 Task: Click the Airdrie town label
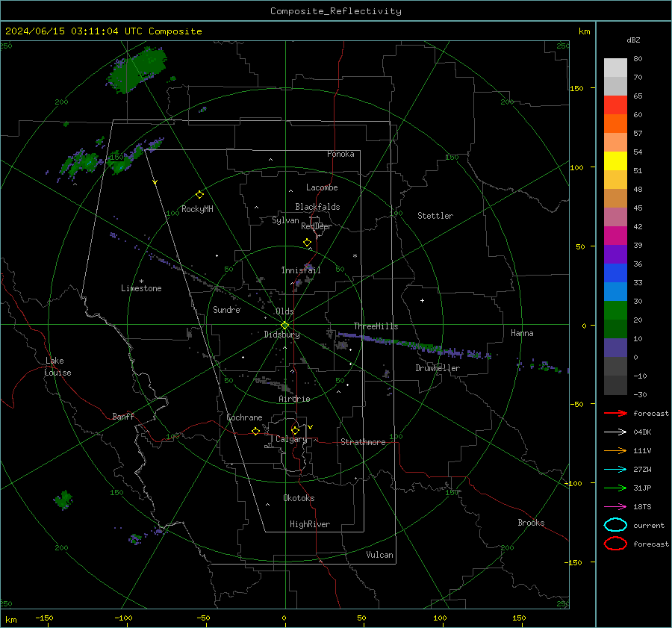point(294,399)
